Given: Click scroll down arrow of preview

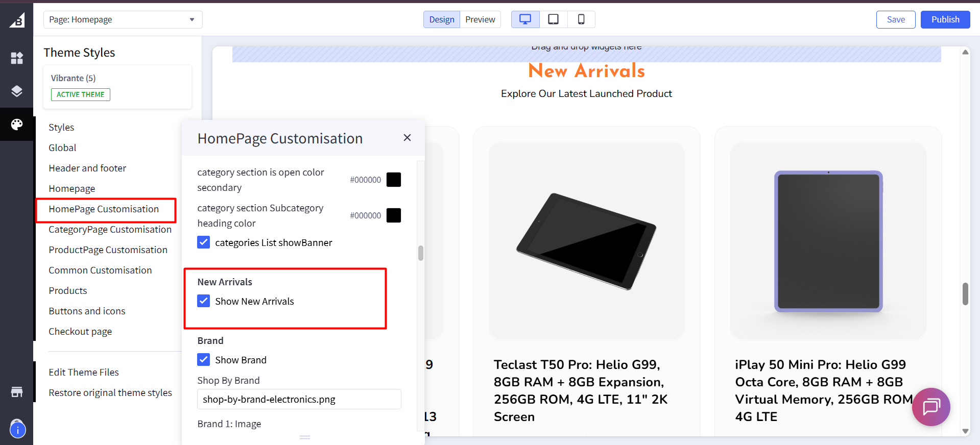Looking at the screenshot, I should pyautogui.click(x=965, y=431).
